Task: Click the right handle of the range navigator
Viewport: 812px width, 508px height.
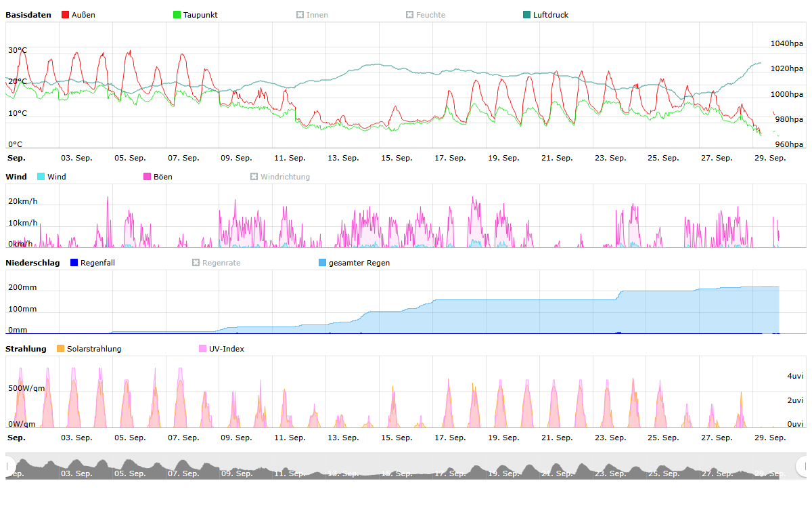Action: click(803, 466)
